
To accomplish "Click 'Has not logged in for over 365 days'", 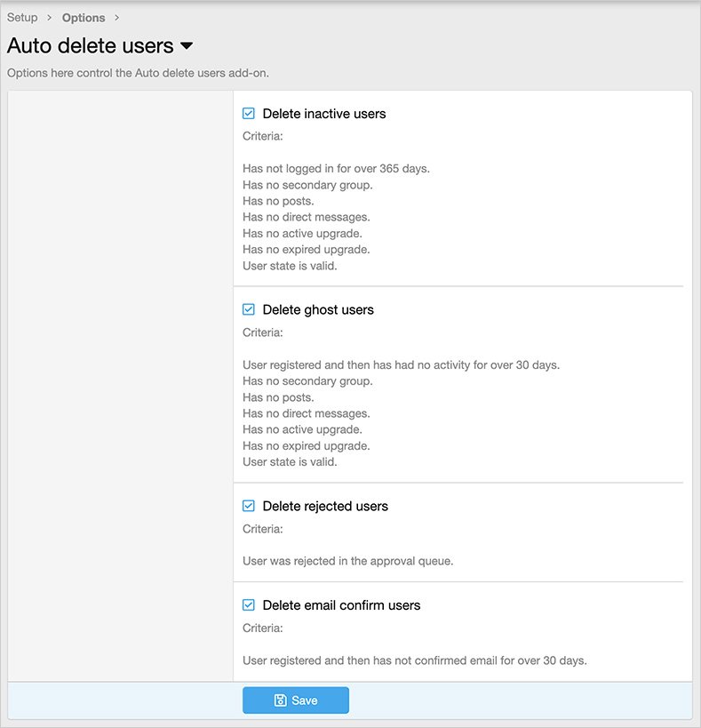I will point(336,168).
